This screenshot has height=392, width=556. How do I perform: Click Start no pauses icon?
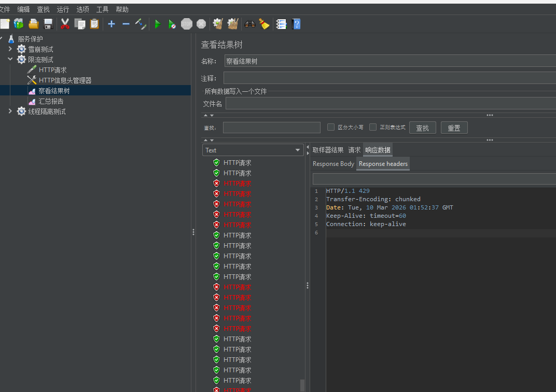coord(172,24)
